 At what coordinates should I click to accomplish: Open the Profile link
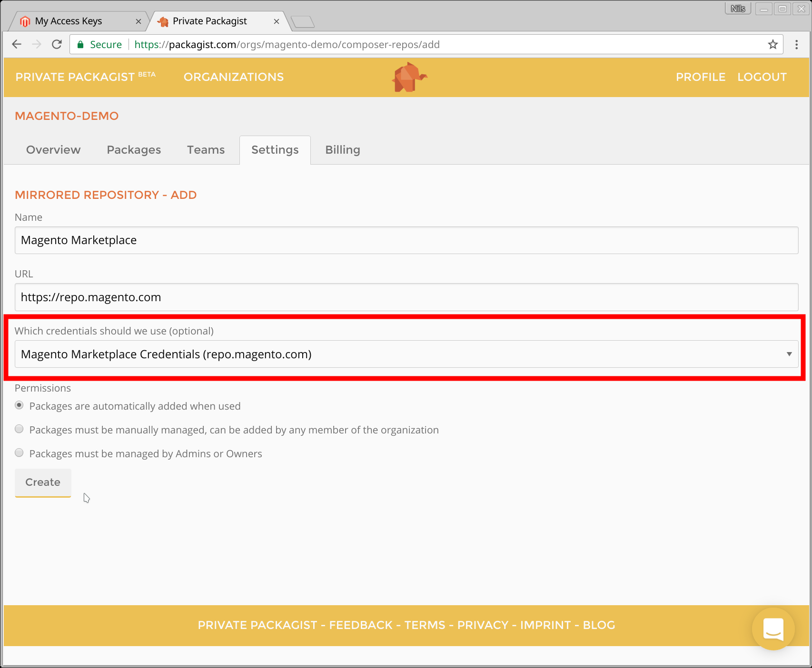pyautogui.click(x=701, y=77)
